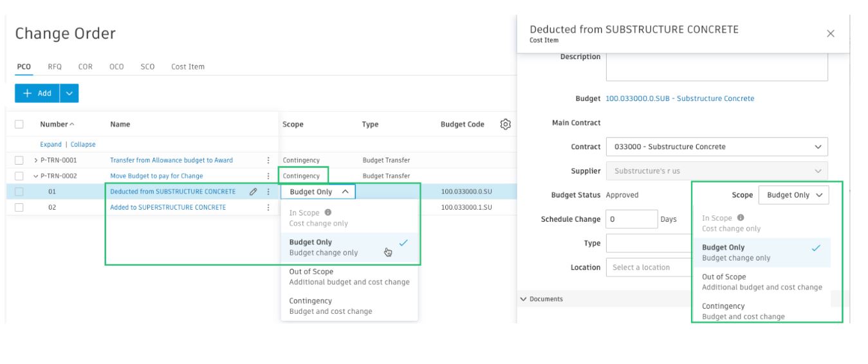Check the row 02 checkbox
This screenshot has width=868, height=364.
(x=19, y=207)
